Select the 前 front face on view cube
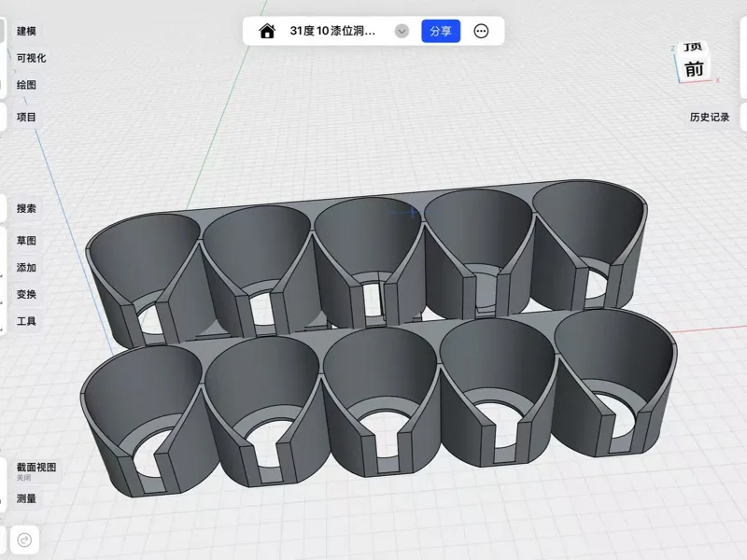 coord(694,69)
